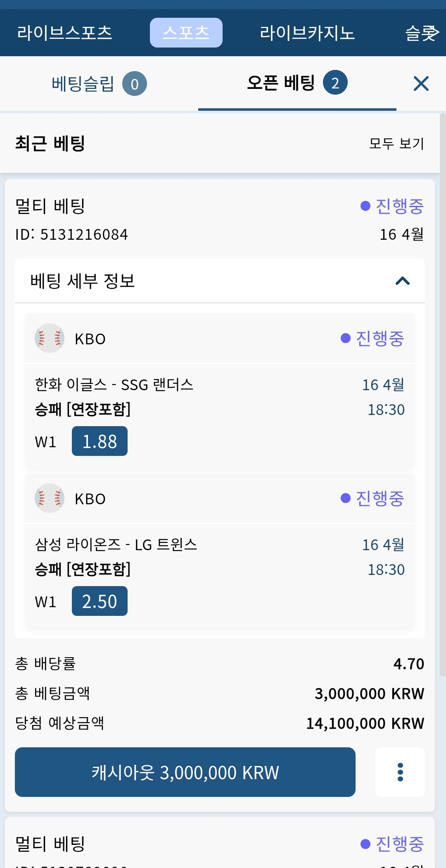The width and height of the screenshot is (446, 868).
Task: Open the 라이브스포츠 menu item
Action: (64, 33)
